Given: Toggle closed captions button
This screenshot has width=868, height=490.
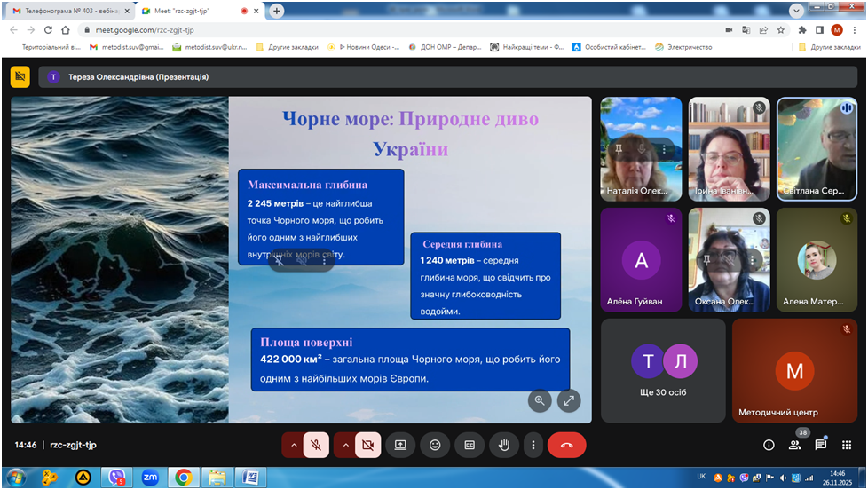Looking at the screenshot, I should 470,445.
